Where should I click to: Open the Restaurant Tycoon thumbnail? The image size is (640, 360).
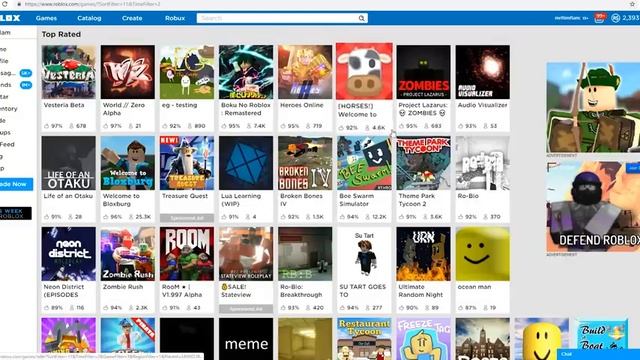click(x=364, y=339)
